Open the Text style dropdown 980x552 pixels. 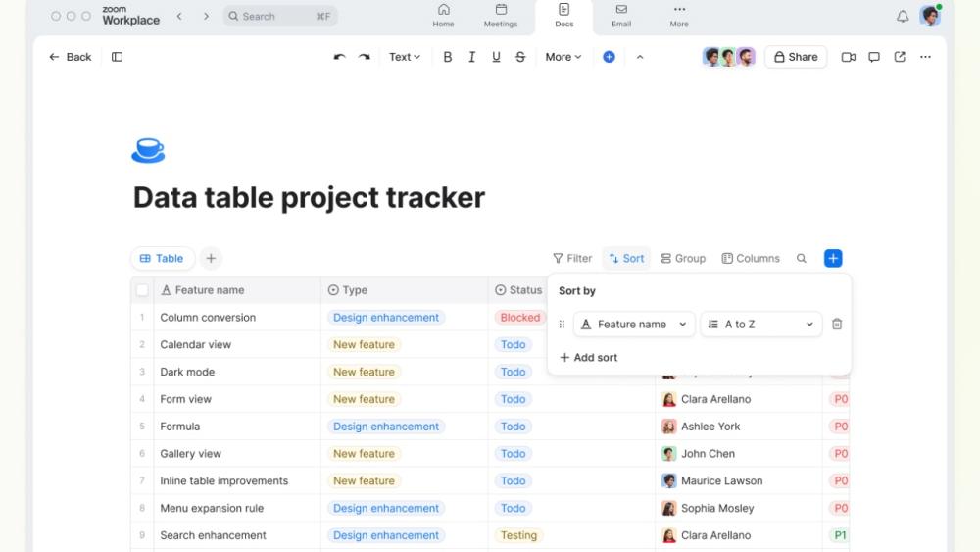point(404,57)
